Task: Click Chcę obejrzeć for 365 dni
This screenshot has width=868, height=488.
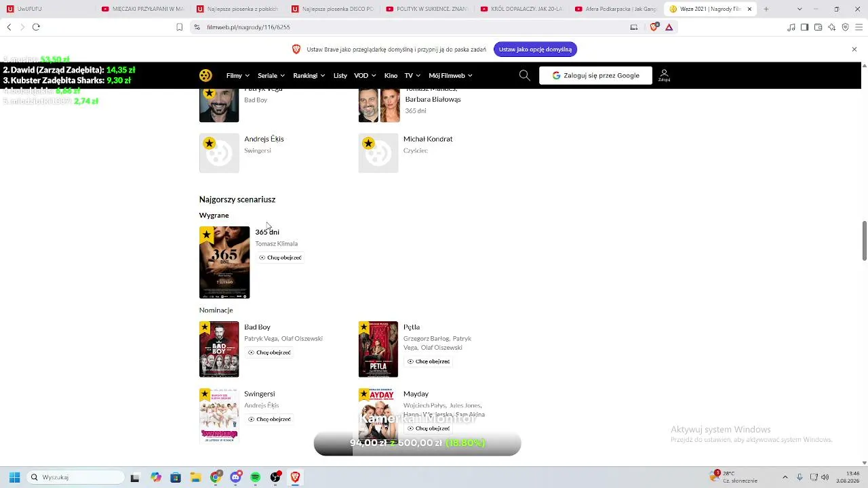Action: point(280,258)
